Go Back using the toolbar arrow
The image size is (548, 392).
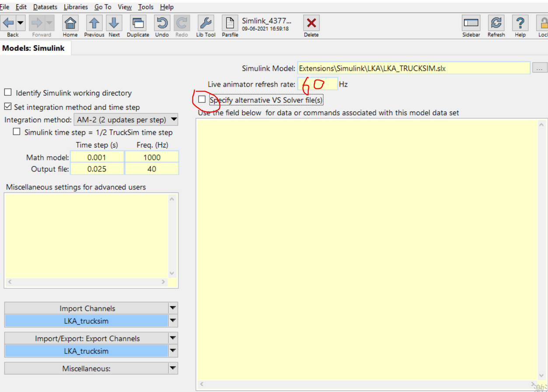click(x=8, y=23)
